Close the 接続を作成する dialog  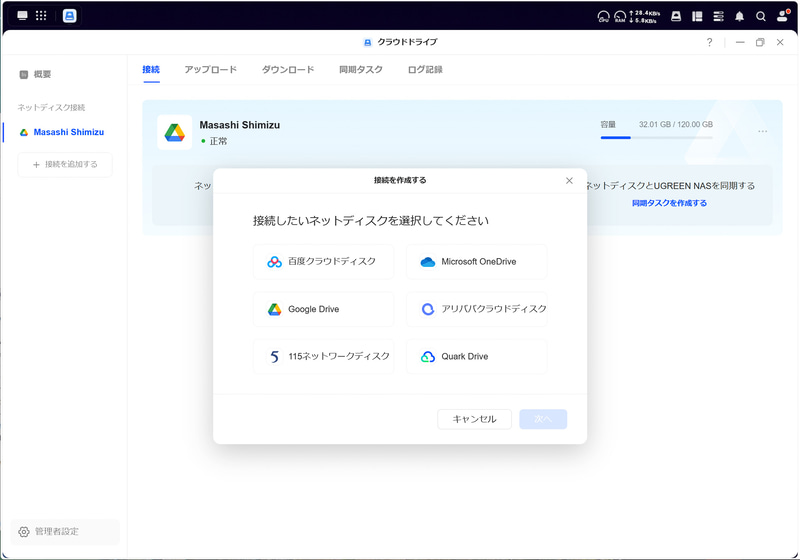pyautogui.click(x=569, y=181)
